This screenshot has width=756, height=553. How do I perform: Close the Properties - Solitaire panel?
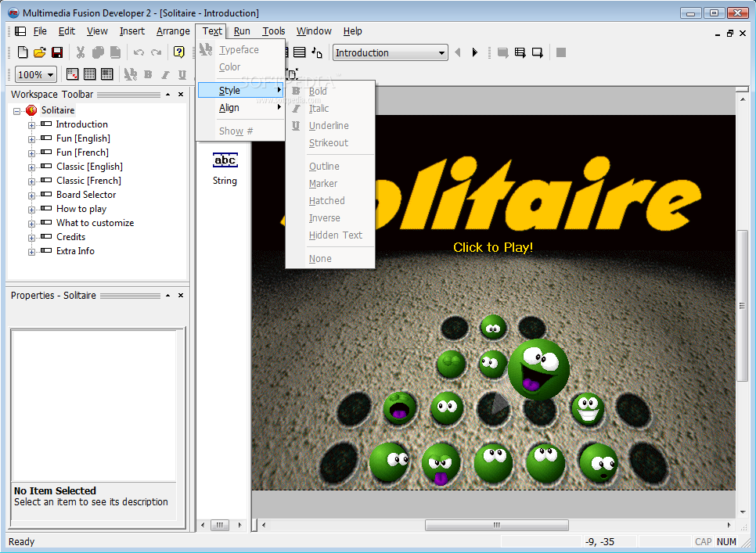181,296
